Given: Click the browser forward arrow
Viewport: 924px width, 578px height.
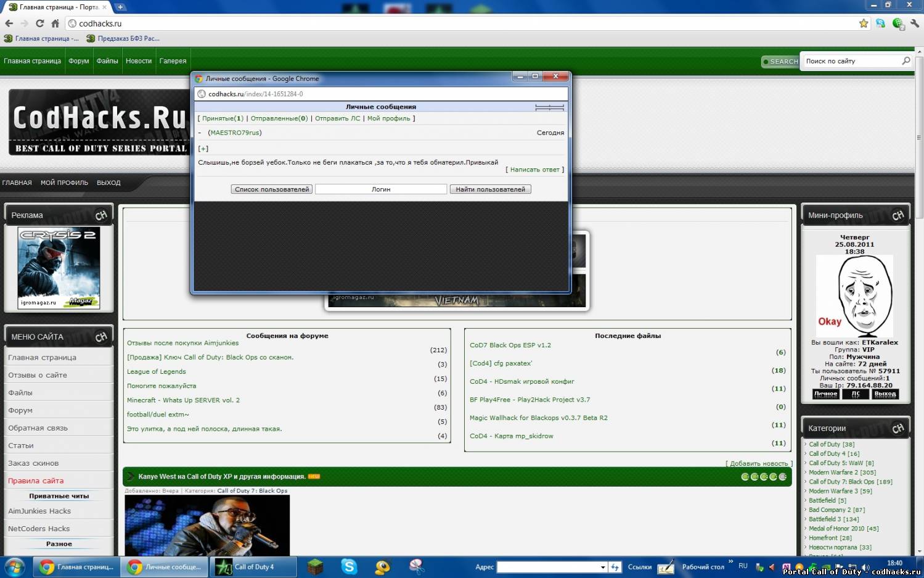Looking at the screenshot, I should click(25, 23).
